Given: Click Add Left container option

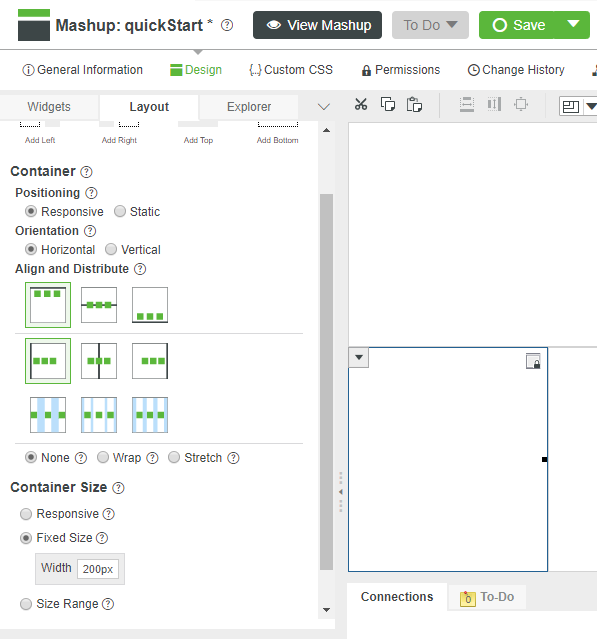Looking at the screenshot, I should tap(40, 134).
